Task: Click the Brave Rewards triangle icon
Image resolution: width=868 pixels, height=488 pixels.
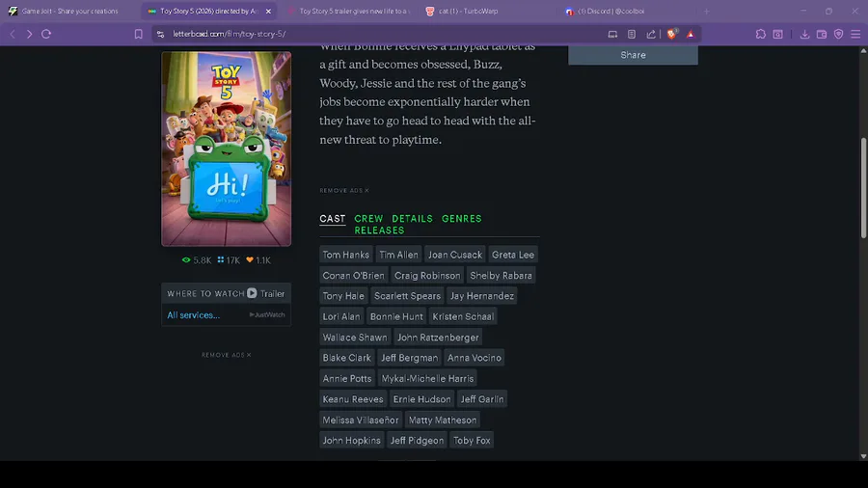Action: pos(691,34)
